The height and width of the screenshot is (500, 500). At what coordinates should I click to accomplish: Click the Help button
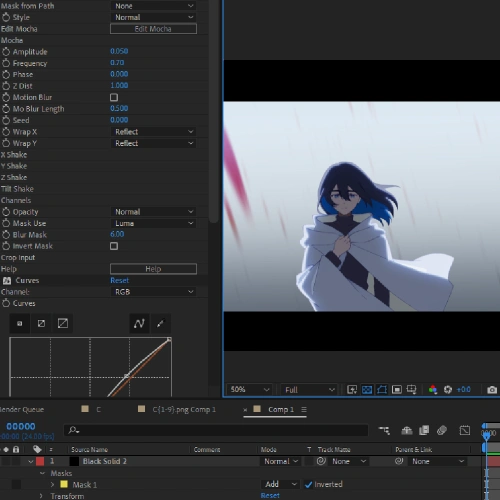[x=153, y=269]
